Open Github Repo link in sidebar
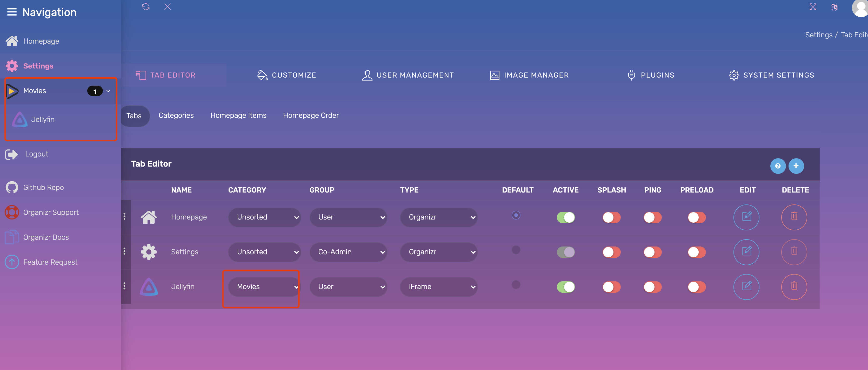This screenshot has height=370, width=868. (43, 188)
